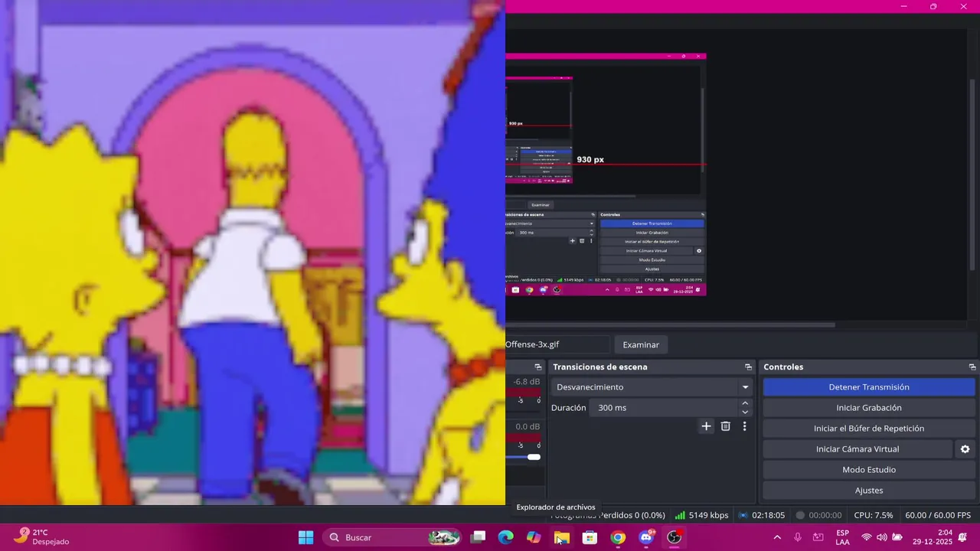
Task: Click the 60.00 / 60.00 FPS status
Action: [937, 515]
